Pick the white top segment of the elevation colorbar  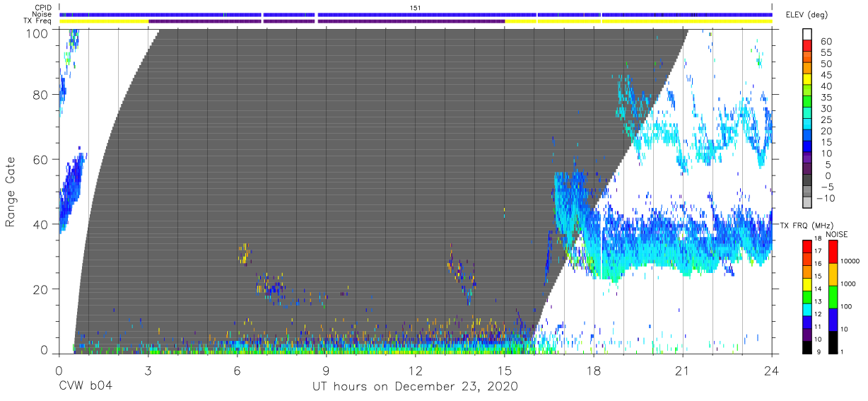pyautogui.click(x=808, y=34)
